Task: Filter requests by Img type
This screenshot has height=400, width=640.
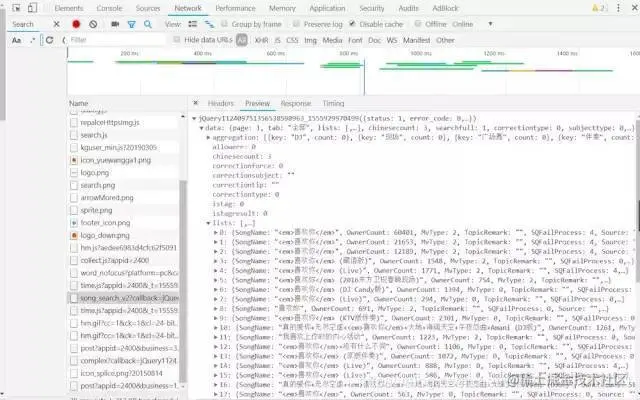Action: tap(310, 40)
